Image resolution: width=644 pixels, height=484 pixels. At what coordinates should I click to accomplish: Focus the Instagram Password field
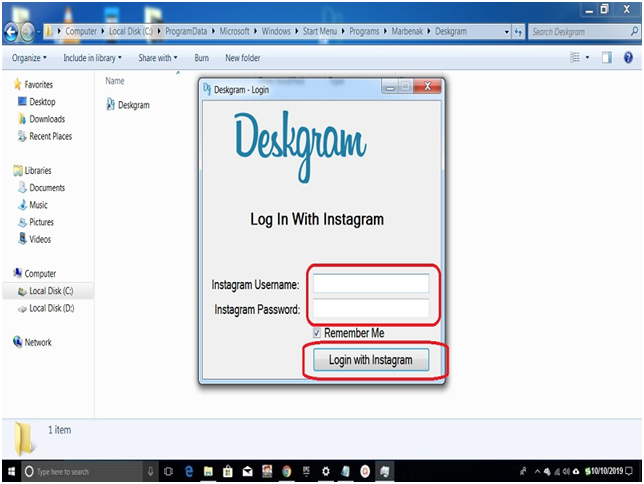point(371,308)
